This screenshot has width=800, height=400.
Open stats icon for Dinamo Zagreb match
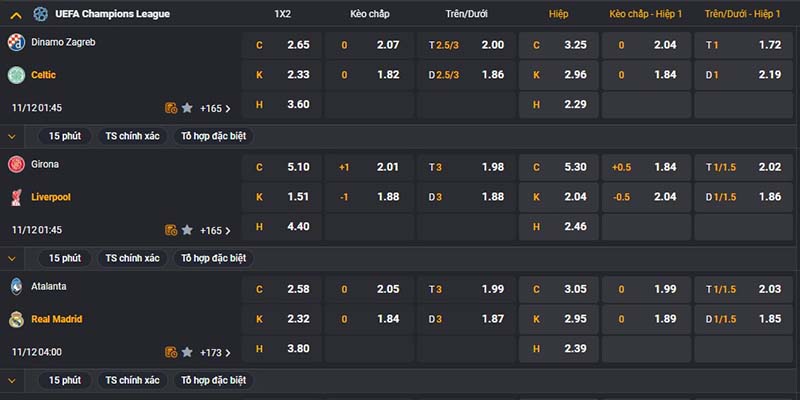(171, 108)
